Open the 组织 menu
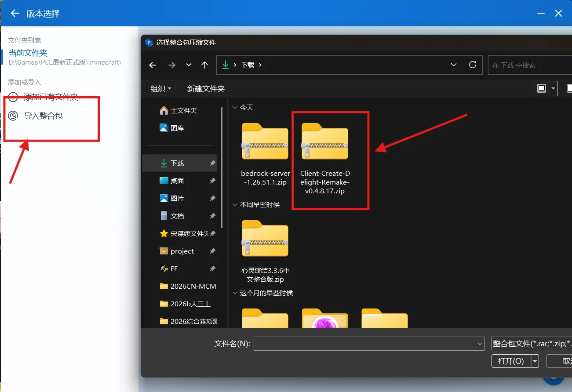 (161, 89)
